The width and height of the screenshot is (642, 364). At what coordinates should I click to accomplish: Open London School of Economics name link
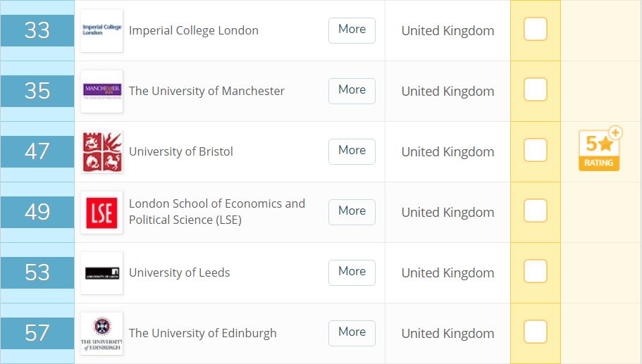coord(217,212)
